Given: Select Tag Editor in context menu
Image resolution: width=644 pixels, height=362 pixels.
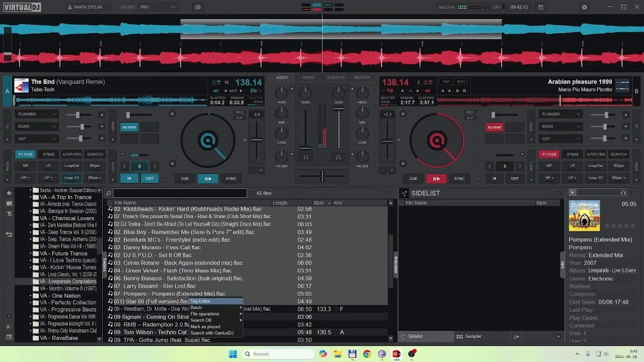Looking at the screenshot, I should [216, 301].
